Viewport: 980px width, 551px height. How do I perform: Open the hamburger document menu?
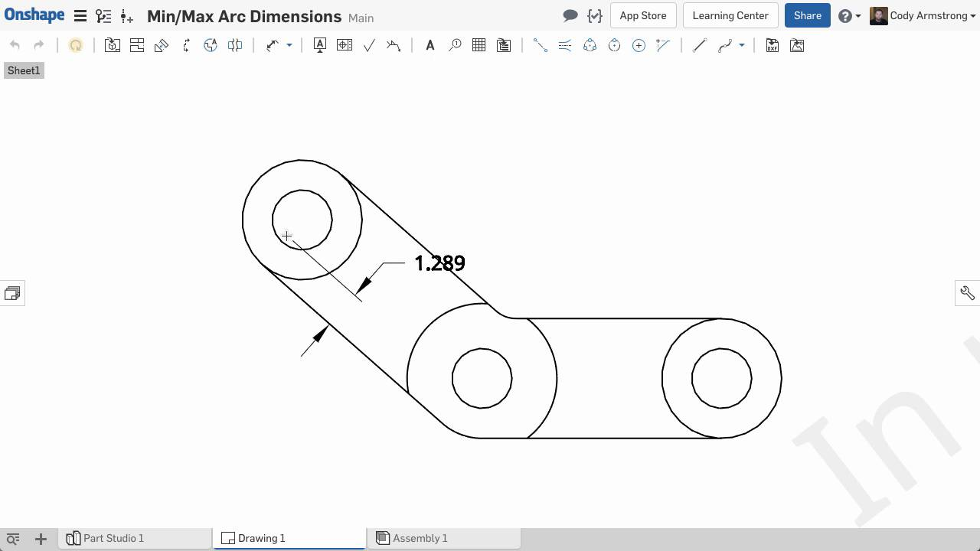80,16
